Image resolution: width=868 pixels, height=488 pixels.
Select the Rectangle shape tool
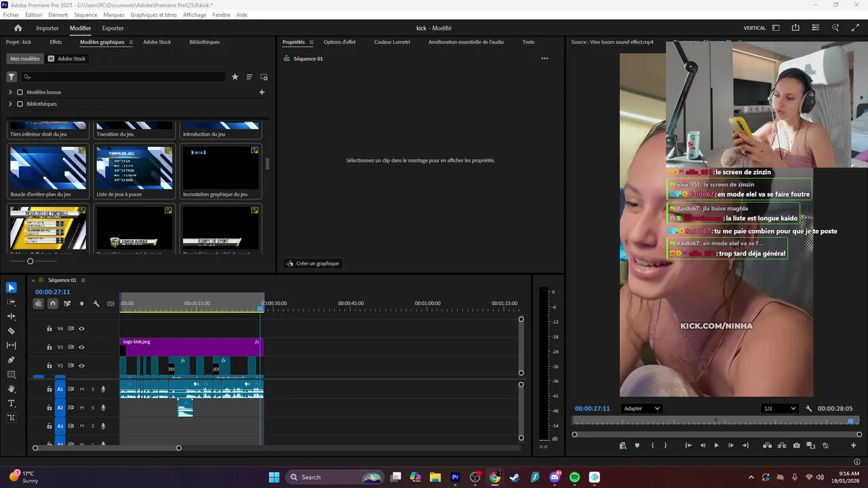[x=11, y=374]
